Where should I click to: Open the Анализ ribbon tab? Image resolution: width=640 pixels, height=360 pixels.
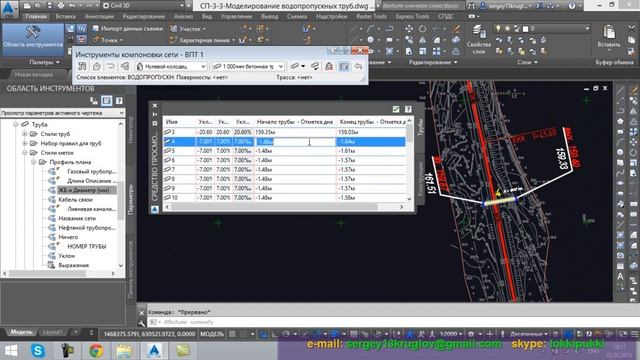coord(183,16)
